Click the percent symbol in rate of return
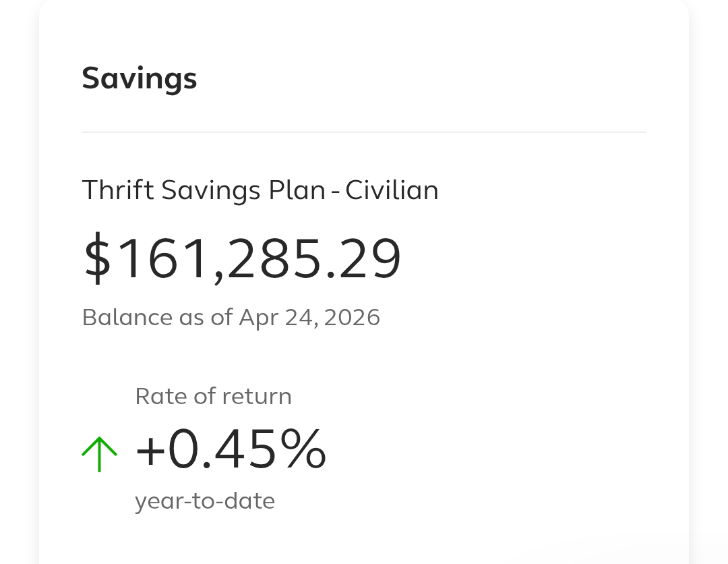 [303, 450]
